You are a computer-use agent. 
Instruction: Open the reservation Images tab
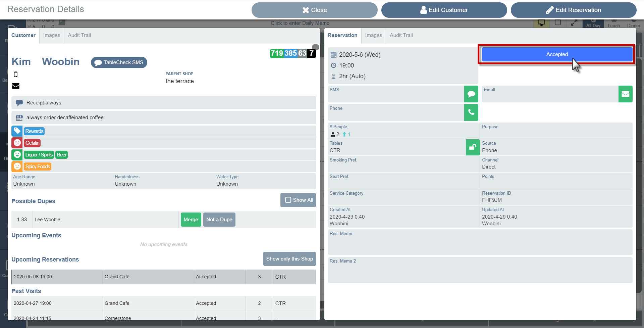click(x=374, y=35)
